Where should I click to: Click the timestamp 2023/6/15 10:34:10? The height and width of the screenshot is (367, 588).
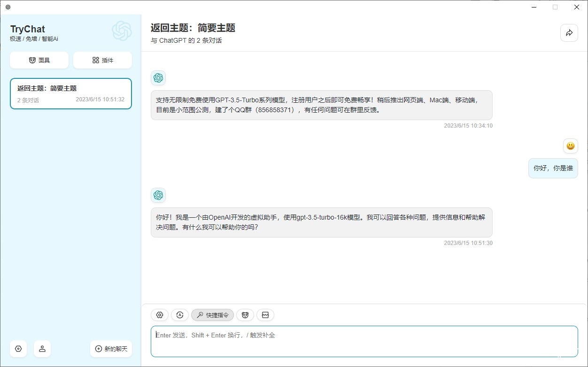(468, 126)
